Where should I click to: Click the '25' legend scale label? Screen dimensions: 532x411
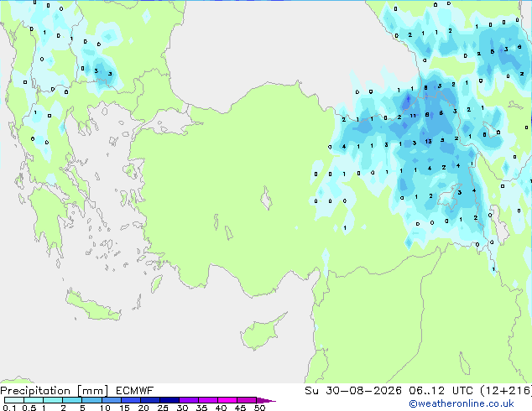[163, 408]
